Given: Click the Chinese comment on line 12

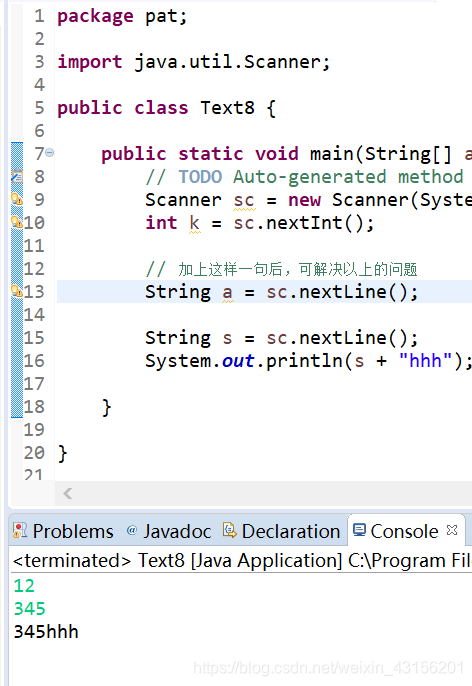Looking at the screenshot, I should tap(281, 269).
